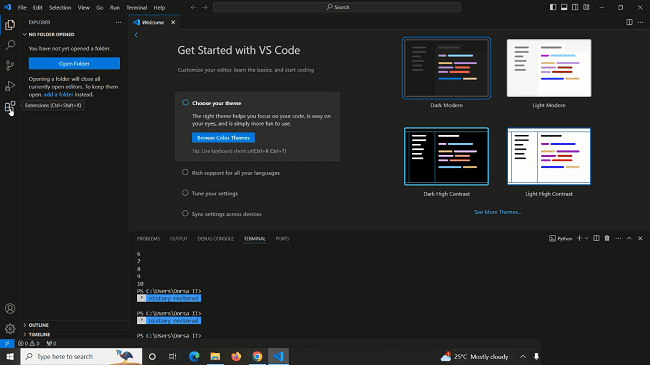Open terminal panel more actions menu
This screenshot has height=365, width=650.
[x=618, y=238]
